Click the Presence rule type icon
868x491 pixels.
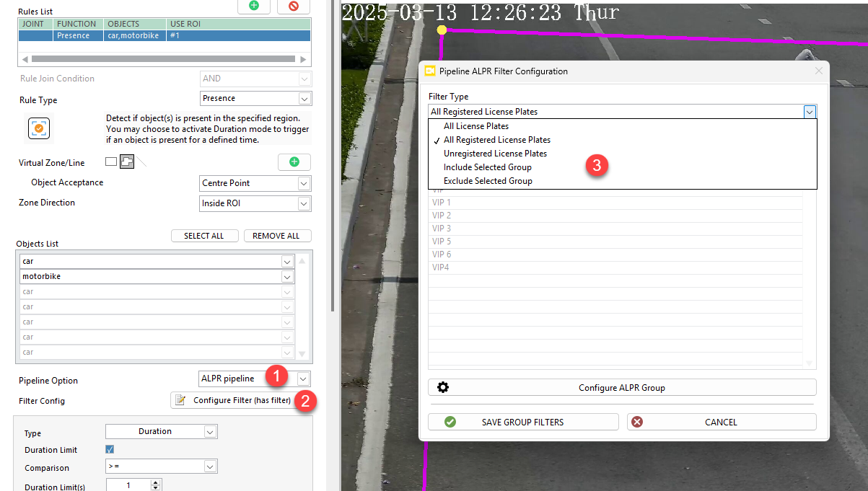click(39, 128)
